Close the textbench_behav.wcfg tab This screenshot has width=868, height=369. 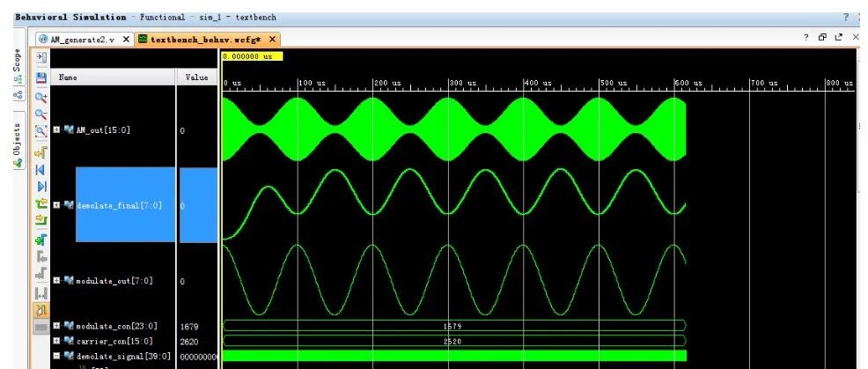[x=272, y=40]
